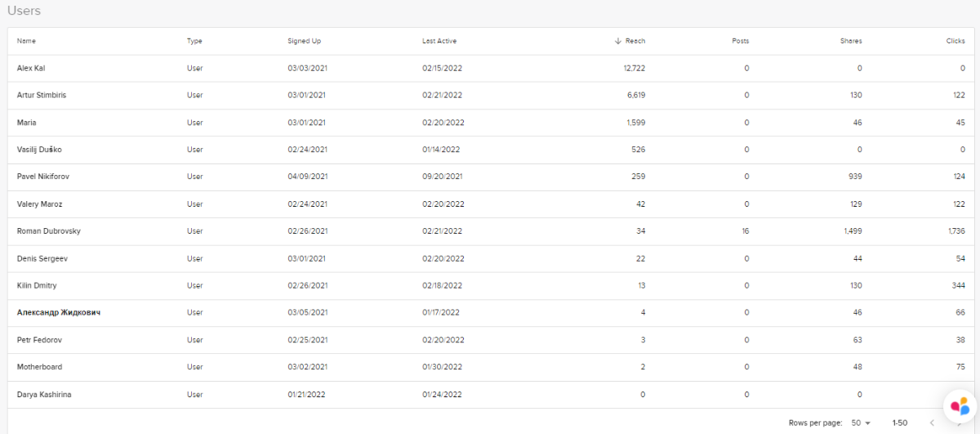Click the descending sort arrow beside Reach
The image size is (980, 434).
[x=618, y=41]
